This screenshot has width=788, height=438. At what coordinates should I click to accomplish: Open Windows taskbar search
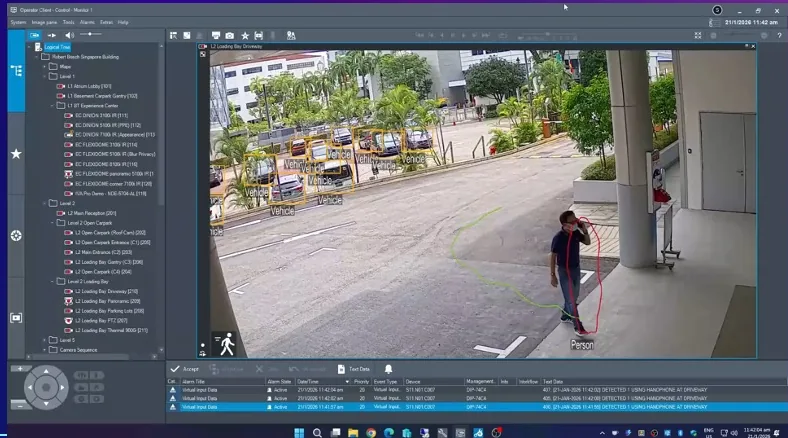pyautogui.click(x=317, y=432)
